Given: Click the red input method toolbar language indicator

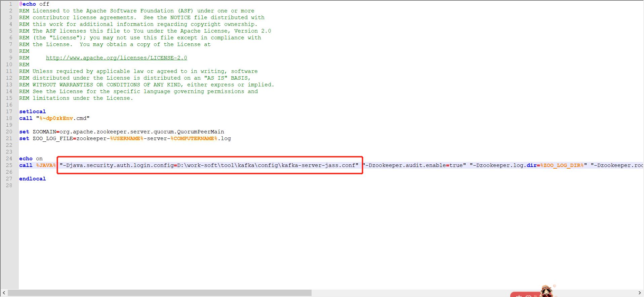Looking at the screenshot, I should pos(519,295).
